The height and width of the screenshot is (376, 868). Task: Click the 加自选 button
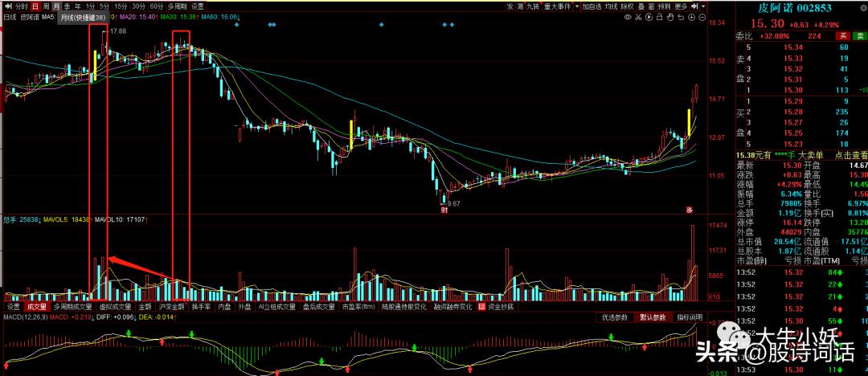click(592, 6)
